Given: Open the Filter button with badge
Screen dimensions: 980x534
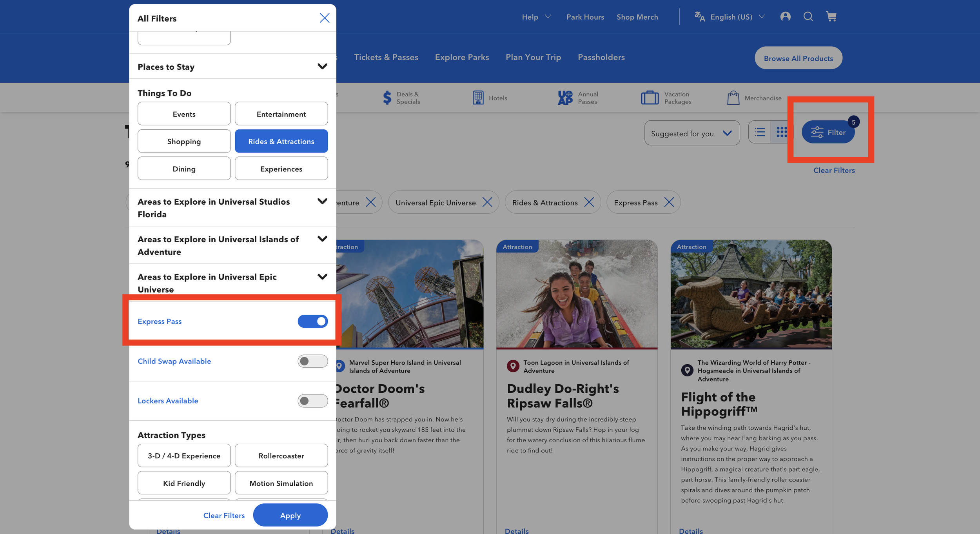Looking at the screenshot, I should 828,132.
